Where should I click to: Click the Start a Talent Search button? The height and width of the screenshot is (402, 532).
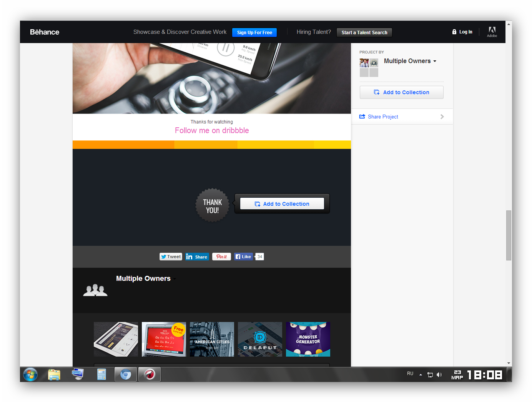364,33
